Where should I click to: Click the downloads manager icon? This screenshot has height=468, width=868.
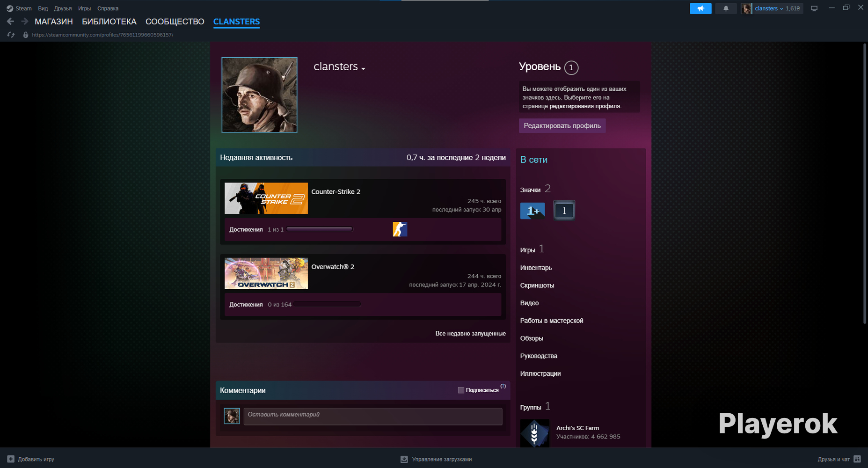pyautogui.click(x=404, y=459)
